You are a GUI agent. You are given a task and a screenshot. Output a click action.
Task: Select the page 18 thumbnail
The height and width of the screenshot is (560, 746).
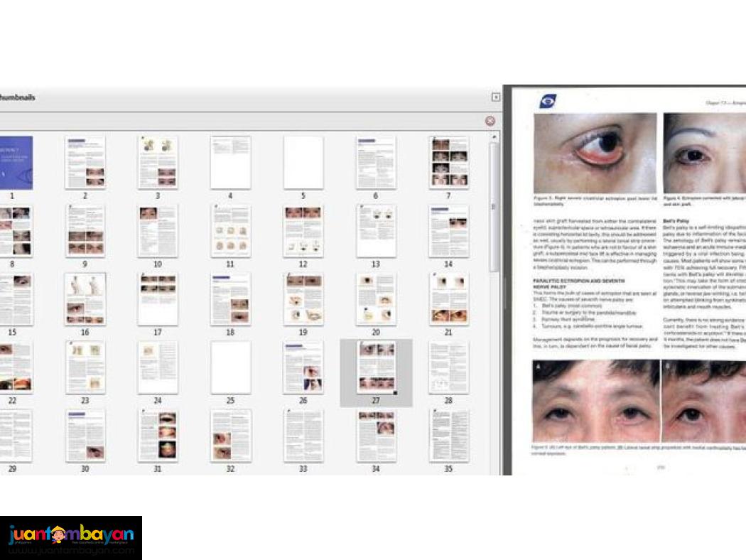[230, 299]
